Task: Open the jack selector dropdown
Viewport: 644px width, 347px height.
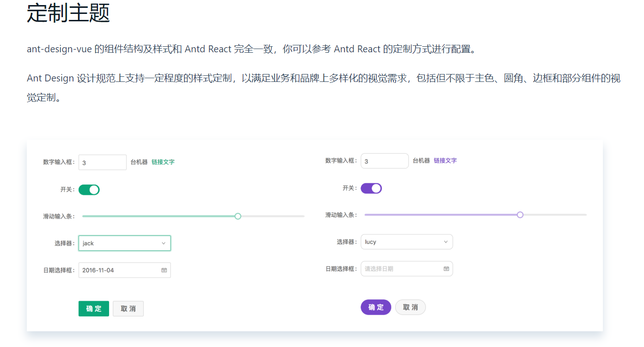Action: 124,243
